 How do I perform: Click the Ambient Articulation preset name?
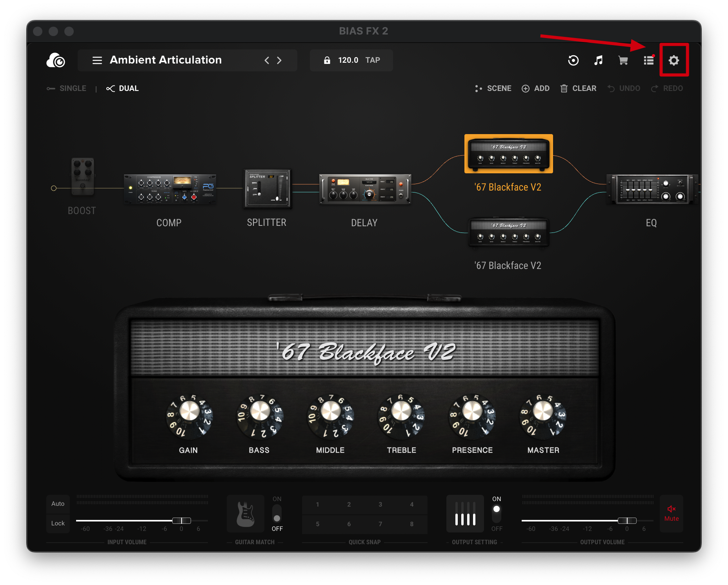[166, 60]
